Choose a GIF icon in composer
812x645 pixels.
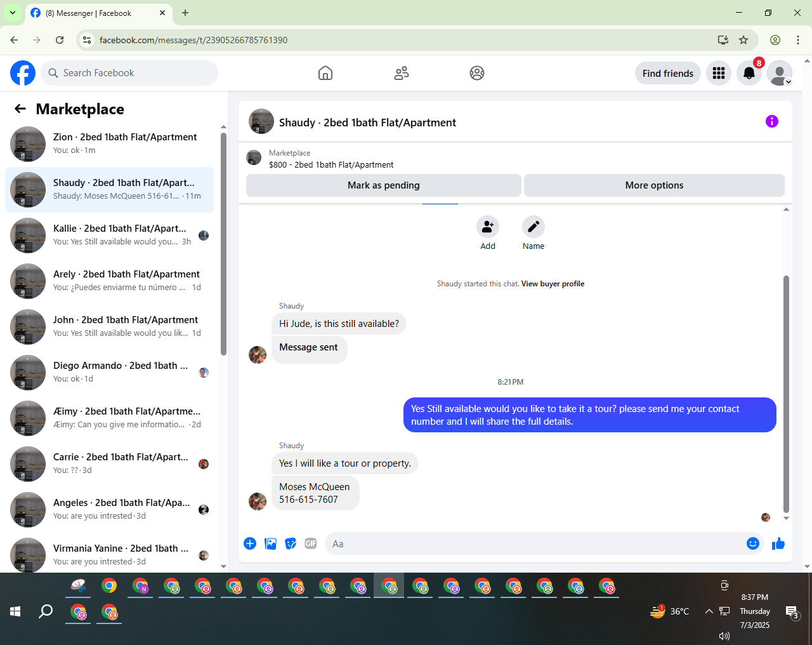(311, 543)
